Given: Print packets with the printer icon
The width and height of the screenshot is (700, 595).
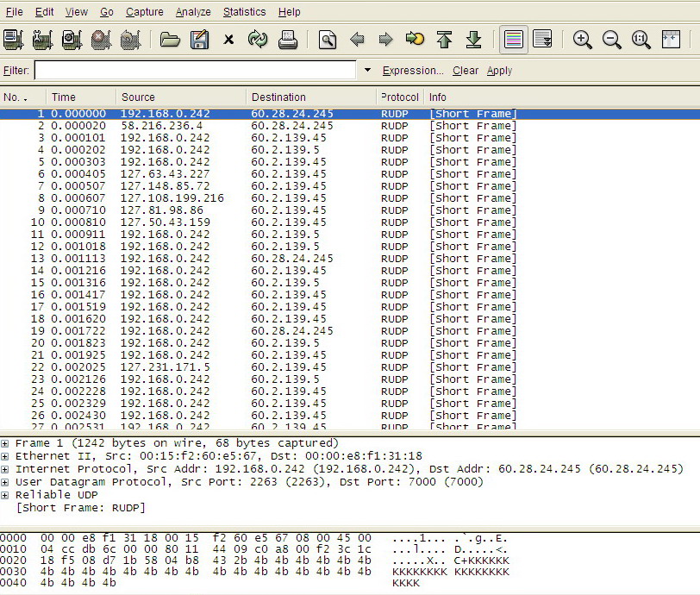Looking at the screenshot, I should (x=287, y=40).
